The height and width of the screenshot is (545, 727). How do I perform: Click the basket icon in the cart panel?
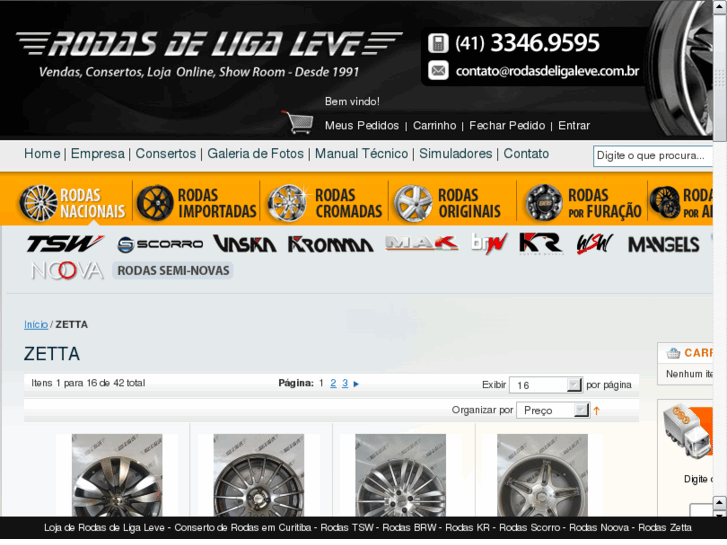673,353
